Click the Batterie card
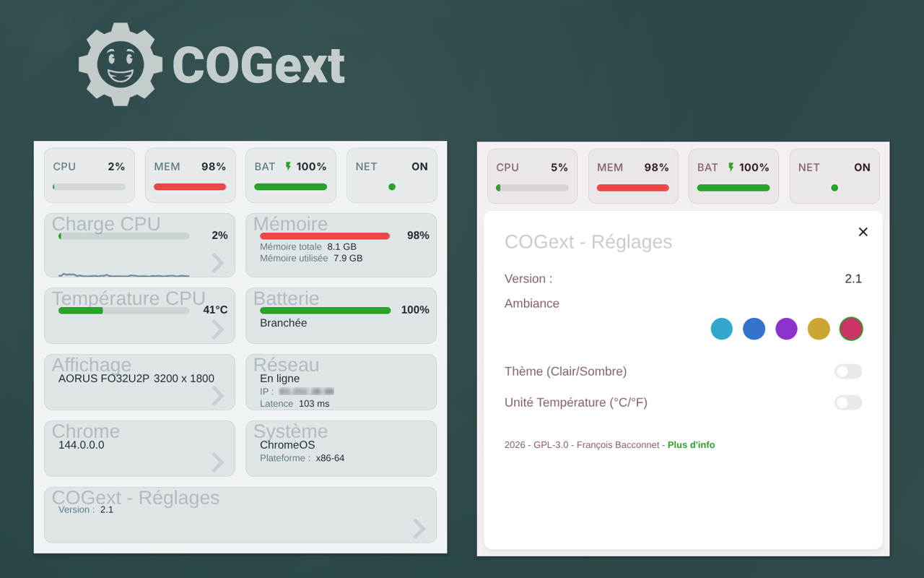The width and height of the screenshot is (924, 578). pos(341,316)
